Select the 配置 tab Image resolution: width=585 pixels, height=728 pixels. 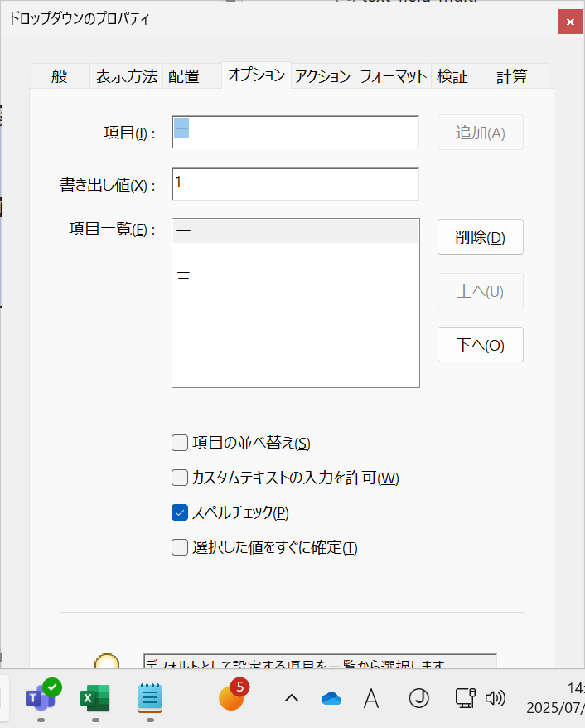[x=191, y=75]
